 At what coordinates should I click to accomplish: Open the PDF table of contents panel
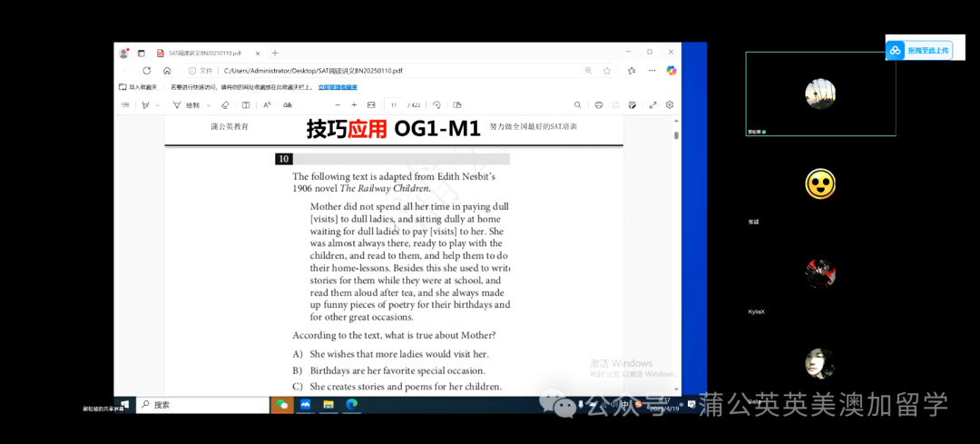(x=126, y=105)
